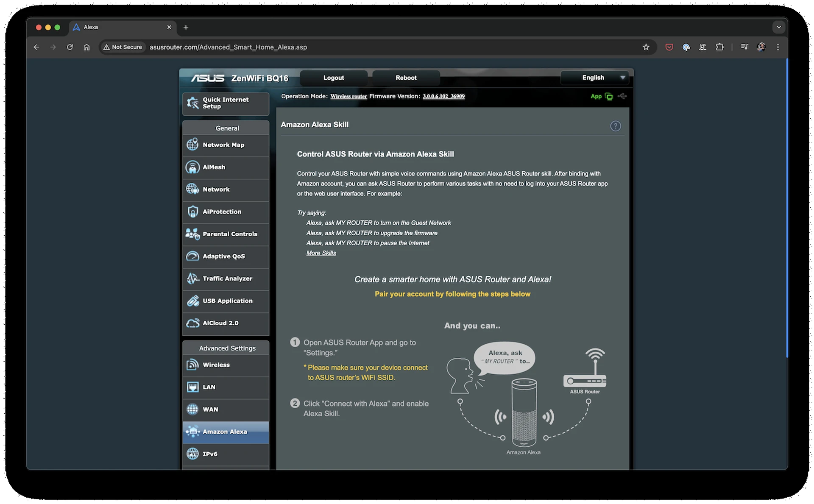Select Amazon Alexa in sidebar
The height and width of the screenshot is (504, 814).
226,432
